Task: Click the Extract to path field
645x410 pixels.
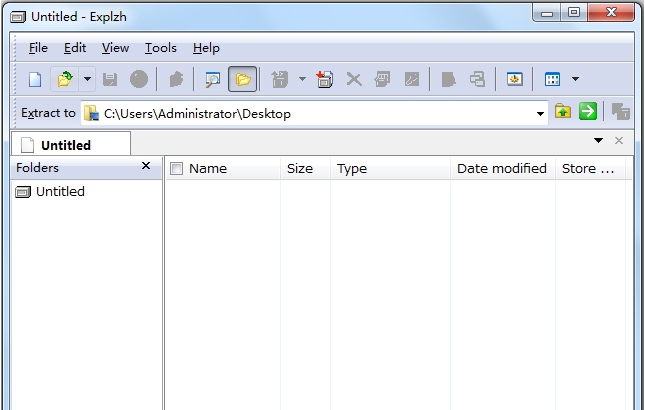Action: tap(314, 113)
